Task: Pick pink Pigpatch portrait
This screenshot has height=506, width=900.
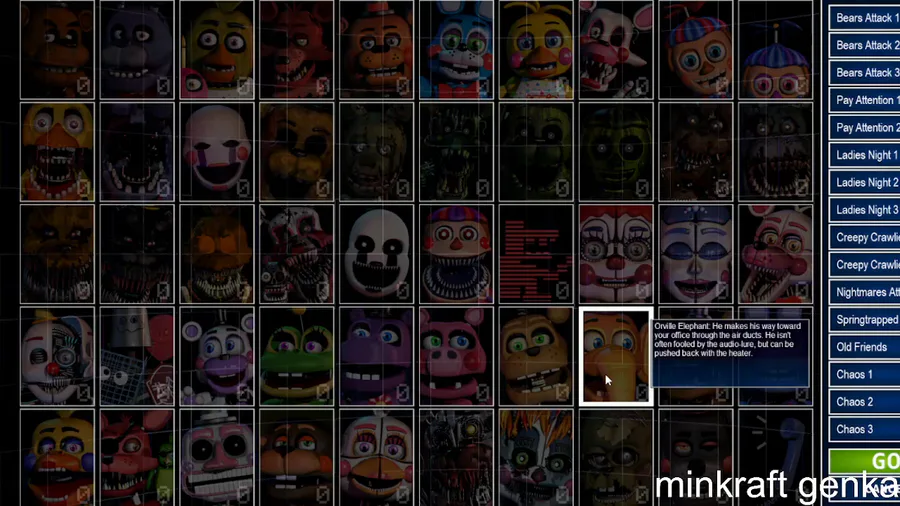Action: pyautogui.click(x=456, y=356)
